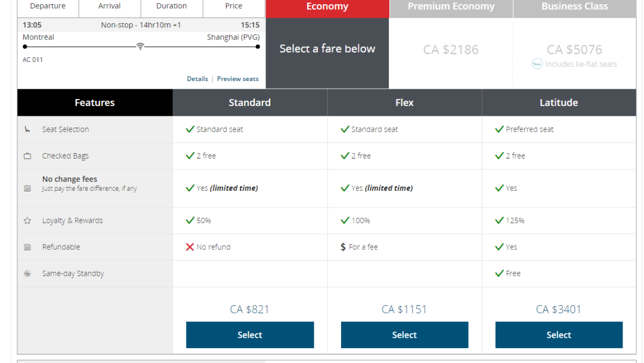Open flight Details link
Image resolution: width=644 pixels, height=363 pixels.
point(197,79)
